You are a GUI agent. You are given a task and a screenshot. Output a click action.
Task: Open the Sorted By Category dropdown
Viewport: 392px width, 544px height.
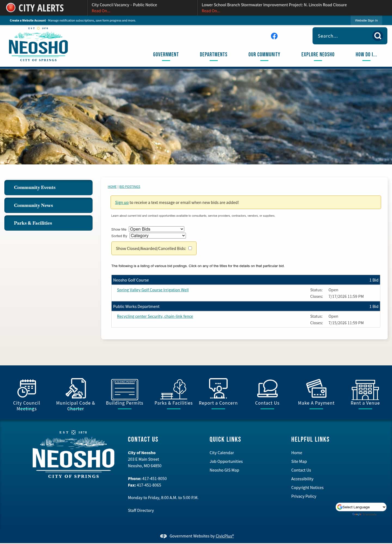tap(158, 236)
